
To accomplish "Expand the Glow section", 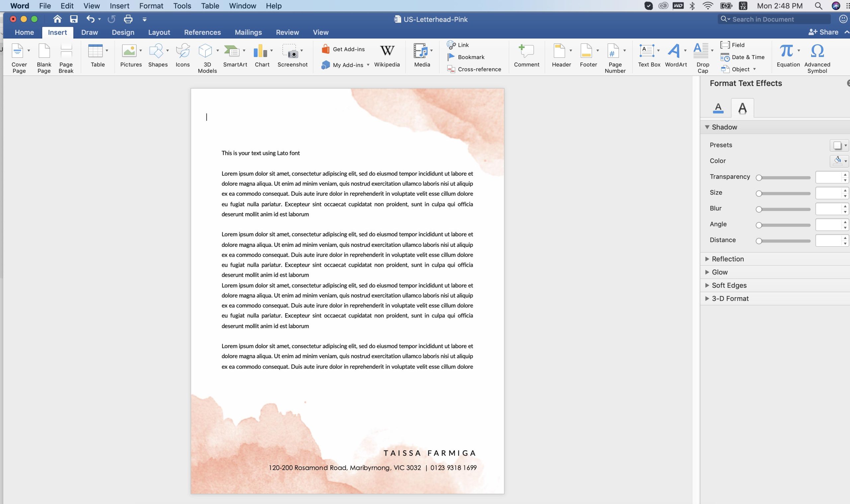I will pos(707,272).
